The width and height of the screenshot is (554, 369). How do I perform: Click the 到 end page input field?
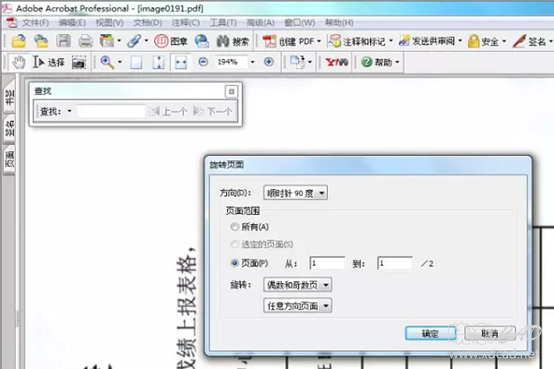coord(395,263)
